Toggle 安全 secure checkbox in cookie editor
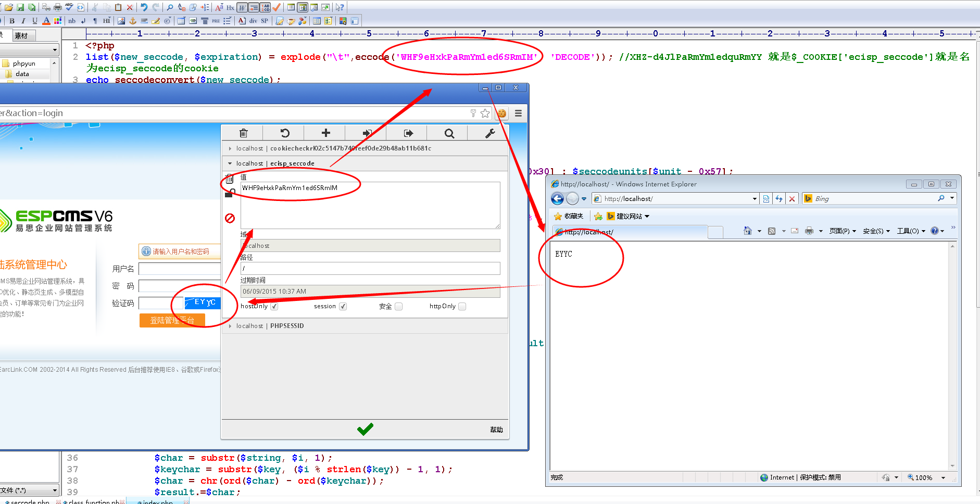 (399, 306)
